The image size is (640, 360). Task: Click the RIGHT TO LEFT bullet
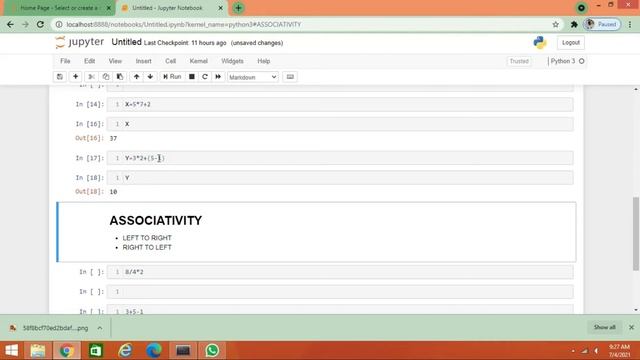point(147,247)
